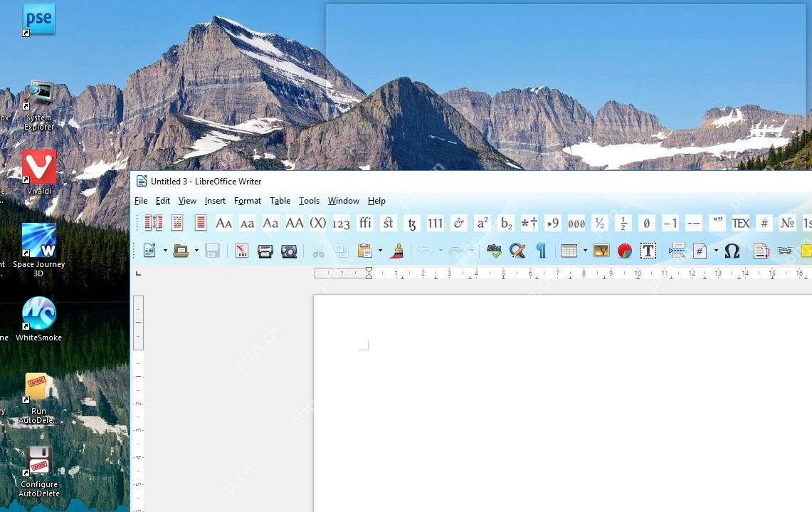Click the 000 slashed digits icon

point(576,224)
